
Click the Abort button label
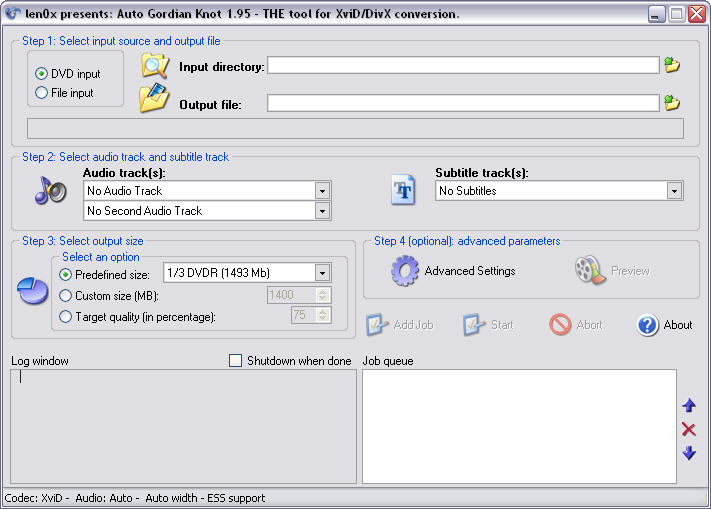589,325
